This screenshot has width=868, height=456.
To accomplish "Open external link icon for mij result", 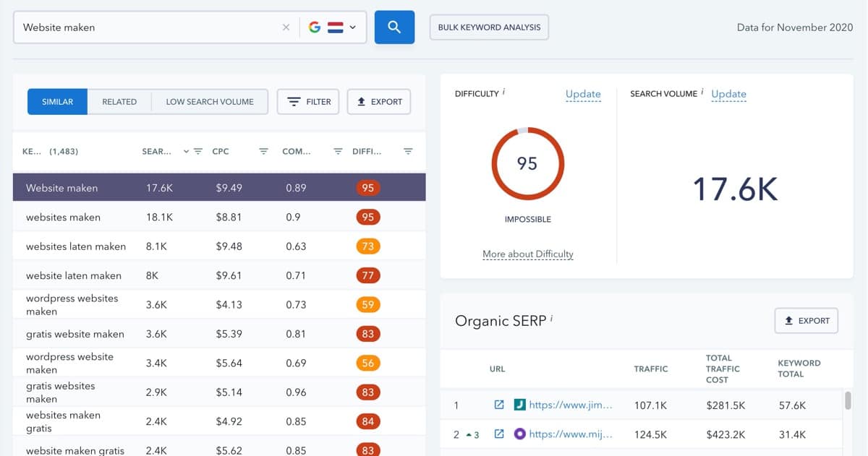I will coord(498,434).
